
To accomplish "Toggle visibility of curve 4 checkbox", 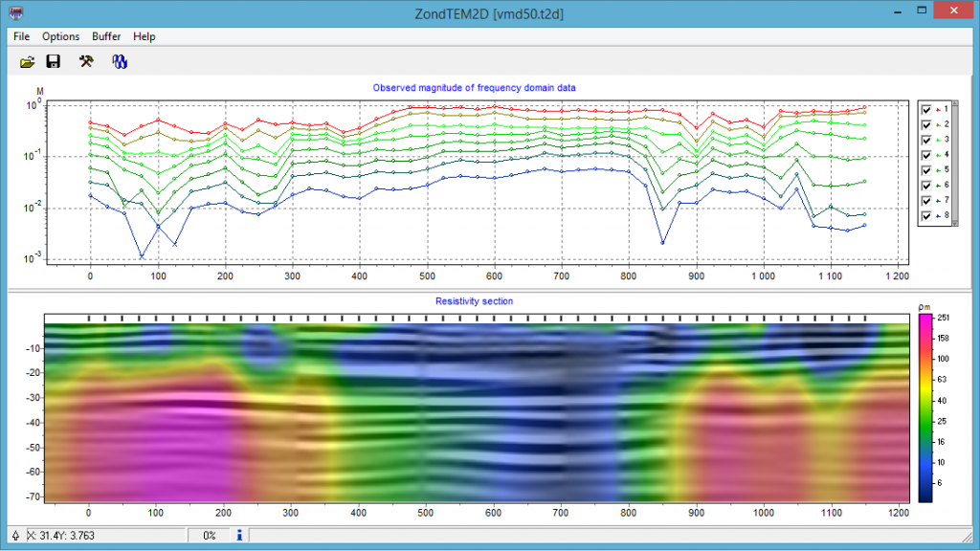I will 926,155.
